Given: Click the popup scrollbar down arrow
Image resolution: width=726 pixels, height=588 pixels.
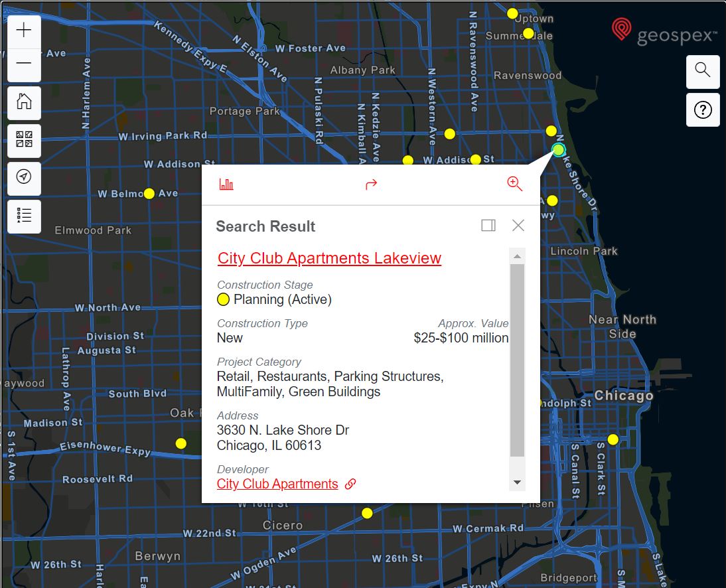Looking at the screenshot, I should click(517, 482).
